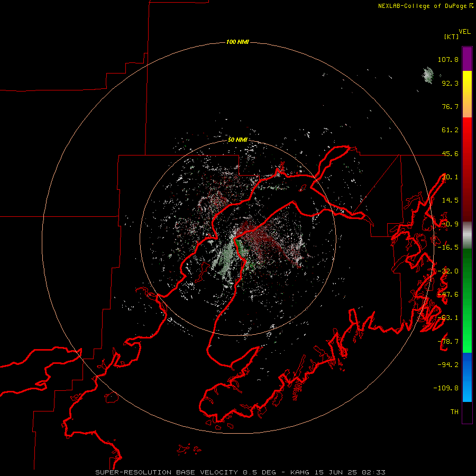Click the blue segment of color bar
This screenshot has width=476, height=476.
point(467,377)
